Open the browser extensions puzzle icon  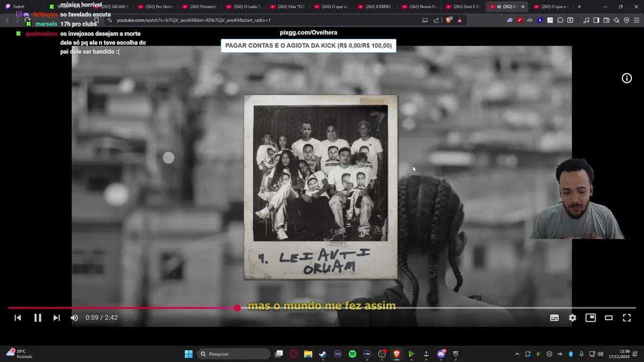point(560,20)
